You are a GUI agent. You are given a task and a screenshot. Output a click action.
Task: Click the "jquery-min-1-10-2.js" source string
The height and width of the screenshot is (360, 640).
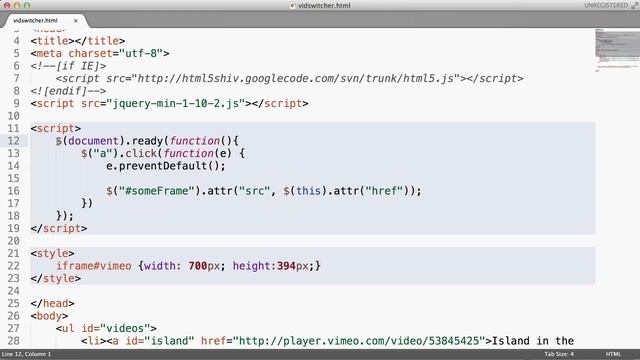point(176,103)
